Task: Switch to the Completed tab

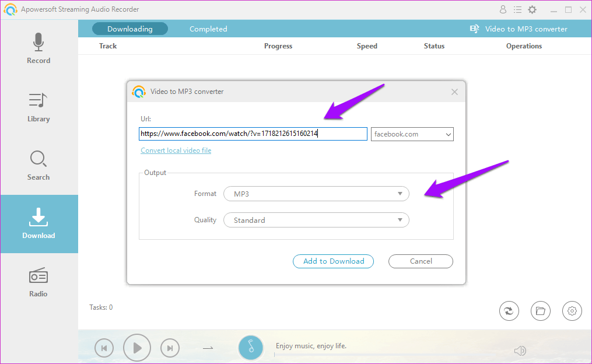Action: tap(208, 29)
